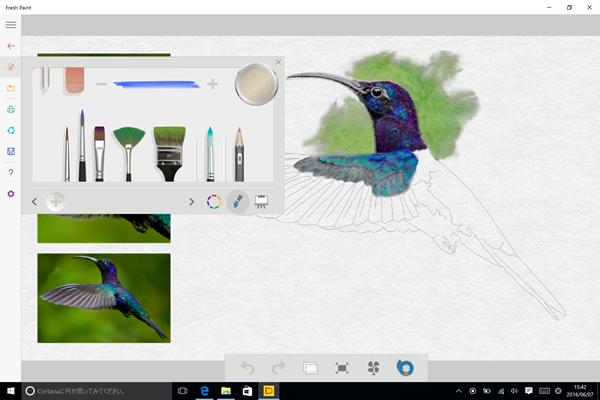
Task: Choose the eraser tool
Action: 74,80
